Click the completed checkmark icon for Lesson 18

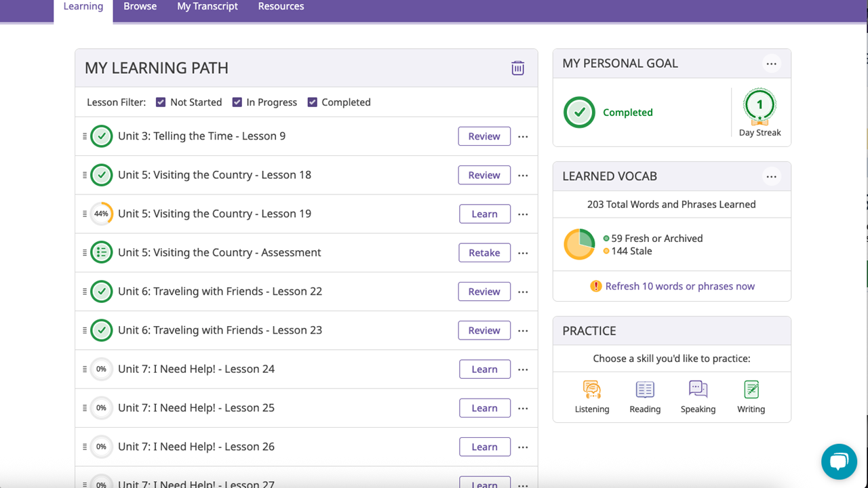click(x=101, y=175)
